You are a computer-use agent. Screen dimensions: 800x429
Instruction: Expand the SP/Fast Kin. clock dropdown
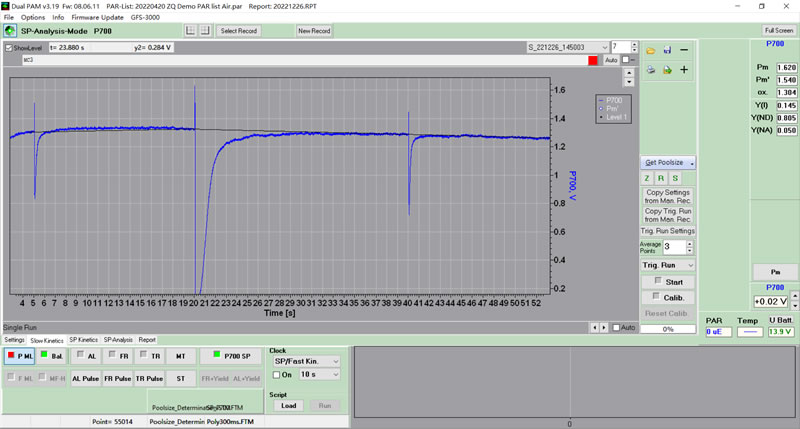pos(335,360)
